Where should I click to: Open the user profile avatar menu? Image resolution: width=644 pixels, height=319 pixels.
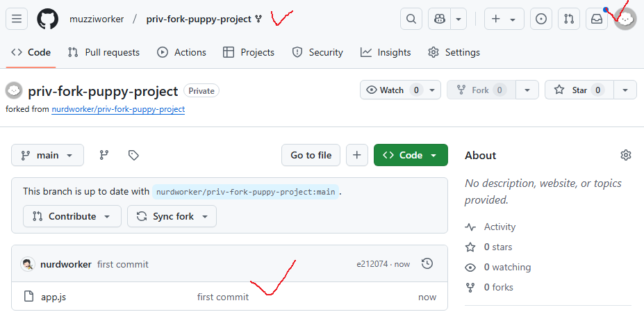coord(625,19)
